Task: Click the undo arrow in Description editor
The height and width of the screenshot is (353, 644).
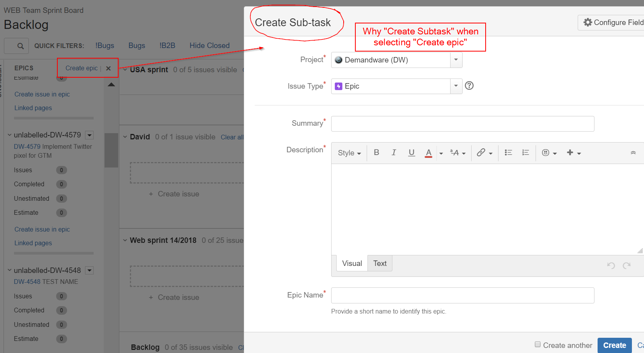Action: click(611, 266)
